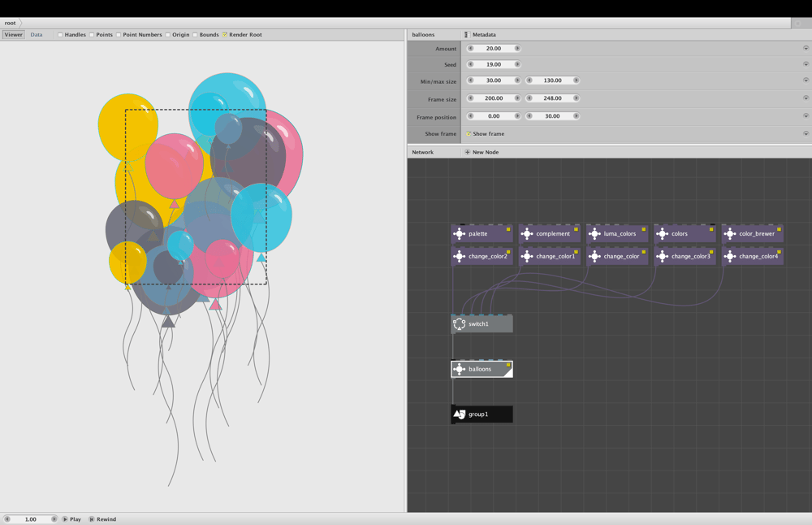Increase the Amount value with right arrow

click(x=516, y=48)
